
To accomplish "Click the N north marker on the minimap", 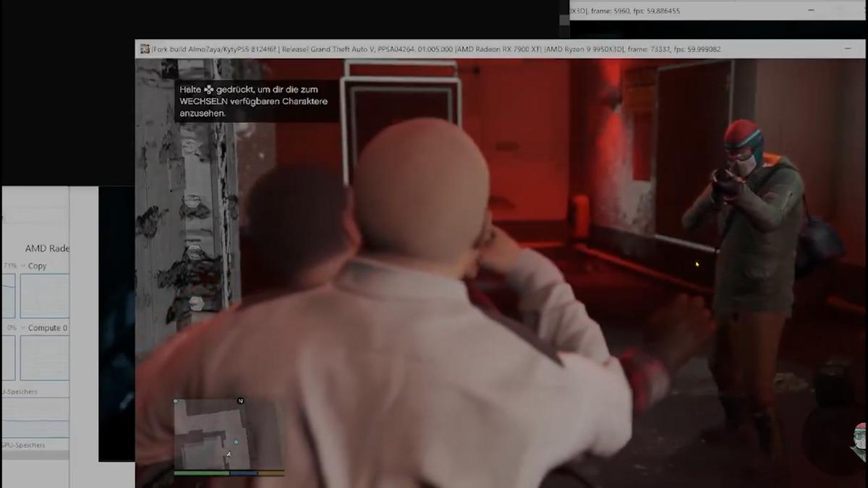I will [x=240, y=401].
